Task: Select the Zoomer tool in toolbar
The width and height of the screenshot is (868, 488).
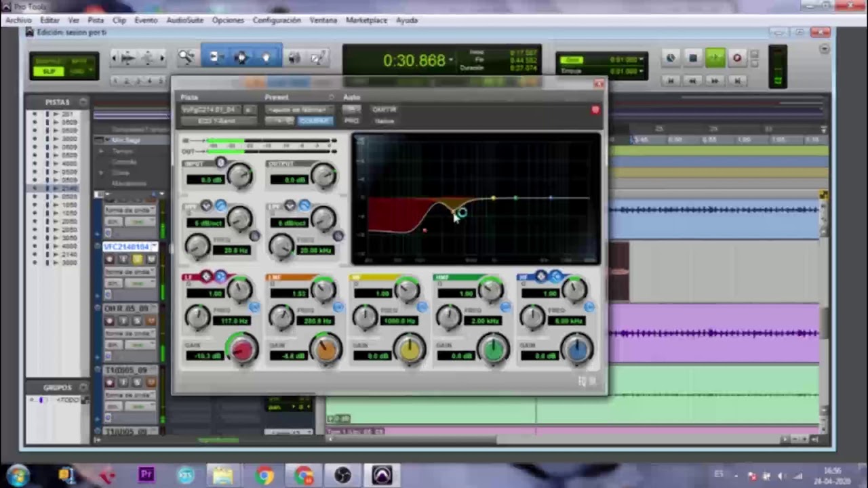Action: pyautogui.click(x=186, y=58)
